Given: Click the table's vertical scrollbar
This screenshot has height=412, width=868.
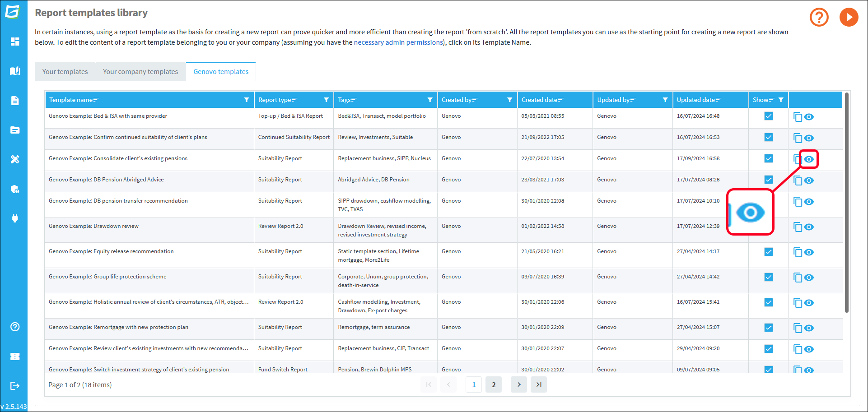Looking at the screenshot, I should click(847, 203).
